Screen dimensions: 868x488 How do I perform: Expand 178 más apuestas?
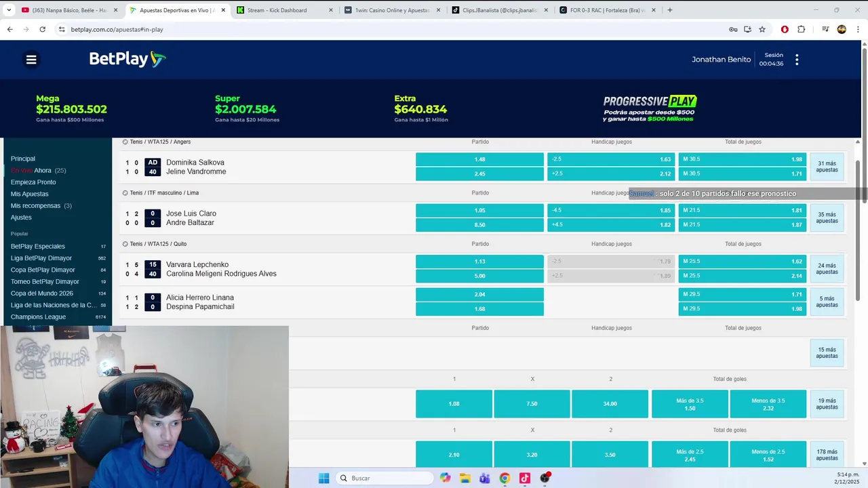827,455
